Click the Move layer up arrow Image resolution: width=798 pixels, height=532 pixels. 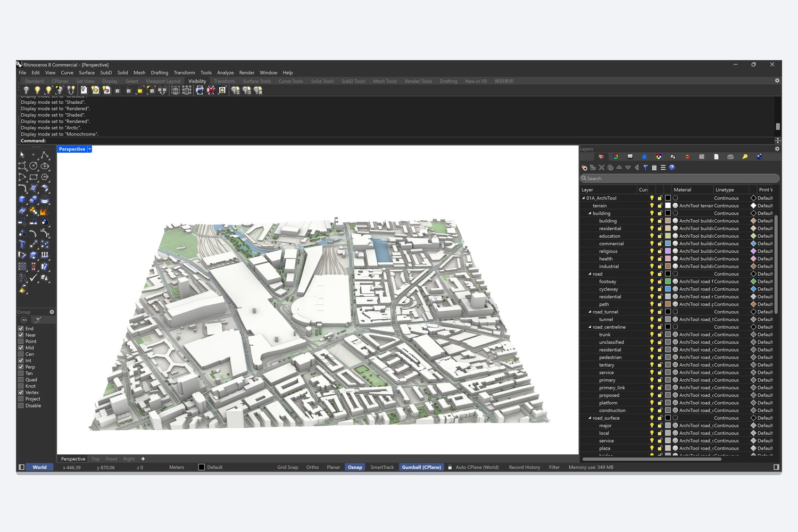[619, 168]
